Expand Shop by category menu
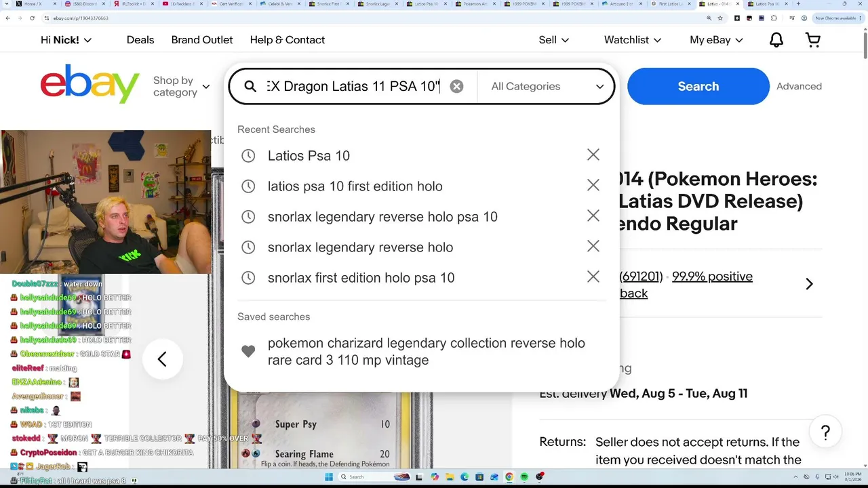This screenshot has width=868, height=488. [x=182, y=86]
